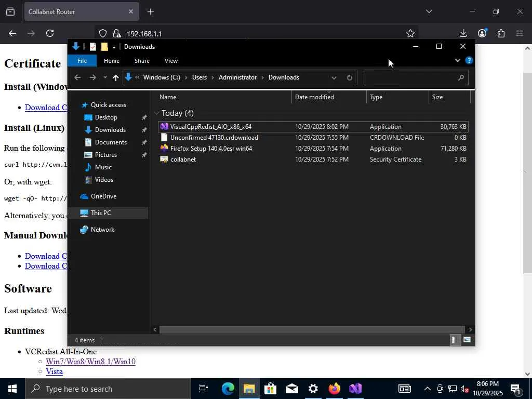Click Properties icon in quick access toolbar

(92, 46)
